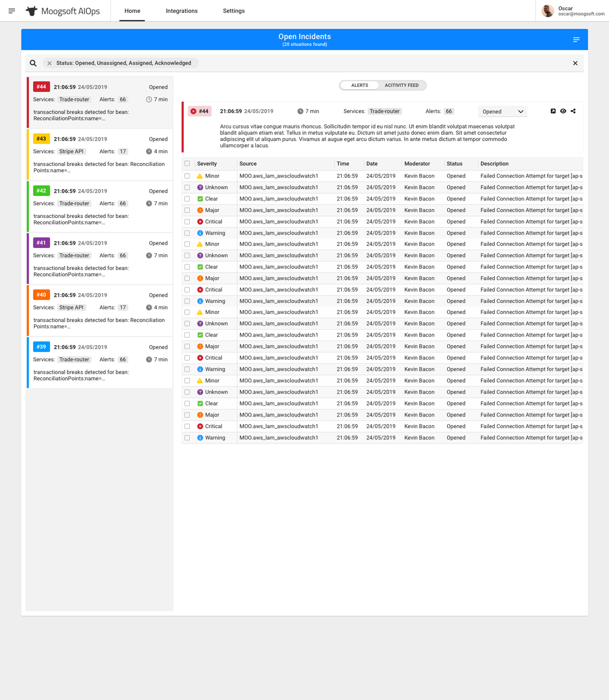Sort table by Moderator column header
This screenshot has width=609, height=700.
[417, 164]
